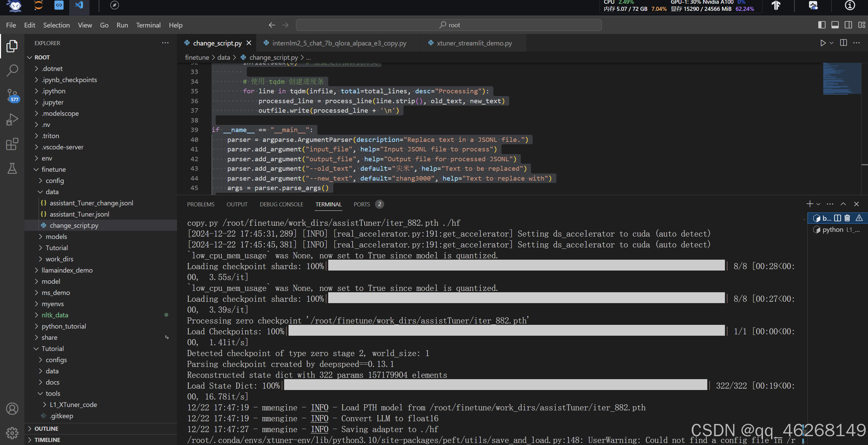Image resolution: width=868 pixels, height=445 pixels.
Task: Click the Run Python File play button
Action: [823, 43]
